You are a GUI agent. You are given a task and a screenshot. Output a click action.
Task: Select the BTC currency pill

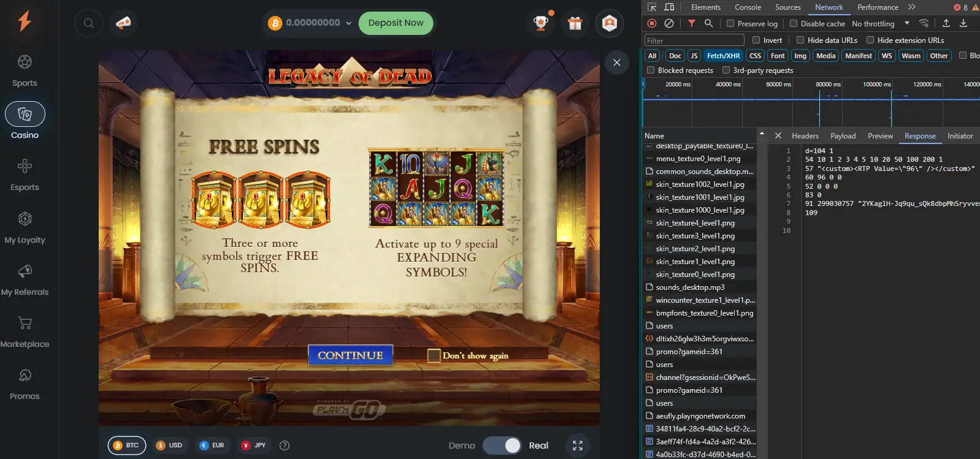[127, 446]
